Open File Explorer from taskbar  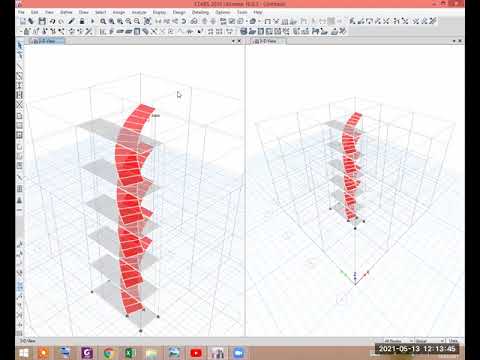click(152, 353)
